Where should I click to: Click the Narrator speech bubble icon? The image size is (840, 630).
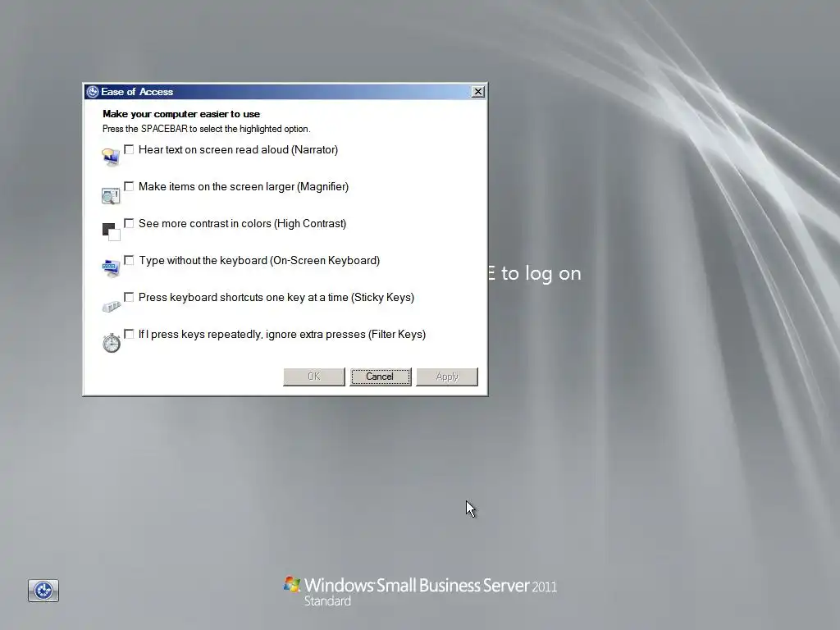click(111, 157)
